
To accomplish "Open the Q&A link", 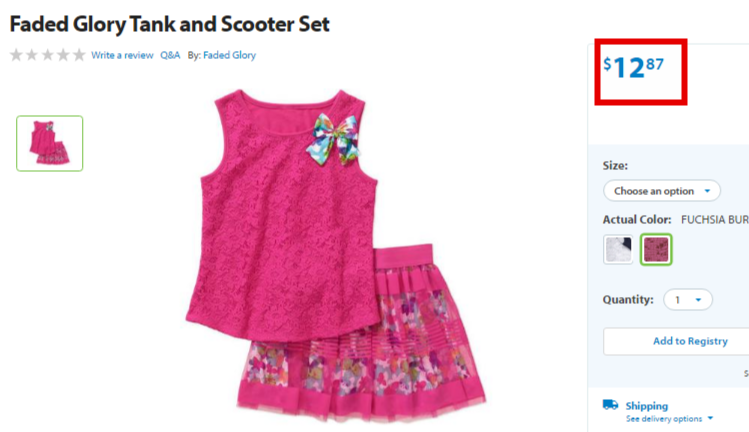I will point(170,55).
